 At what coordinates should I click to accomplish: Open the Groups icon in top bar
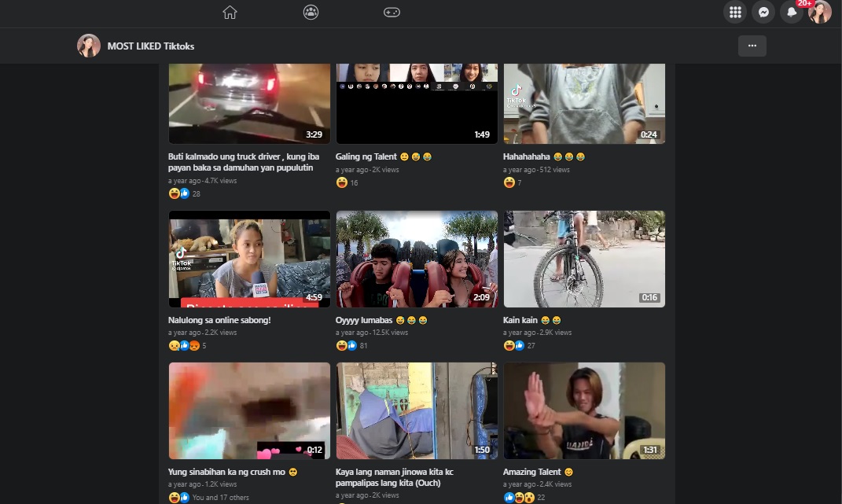[x=311, y=12]
